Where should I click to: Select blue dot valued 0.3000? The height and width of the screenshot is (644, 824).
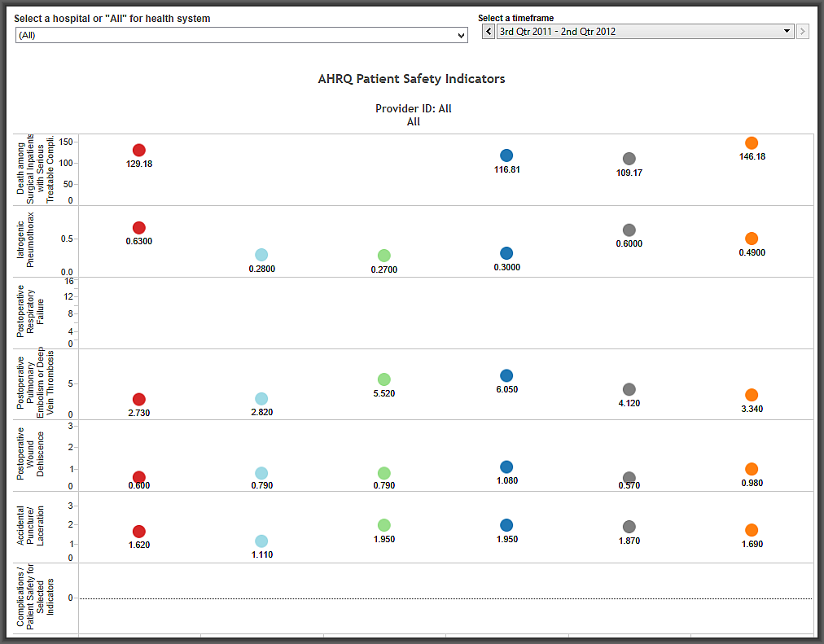click(506, 253)
